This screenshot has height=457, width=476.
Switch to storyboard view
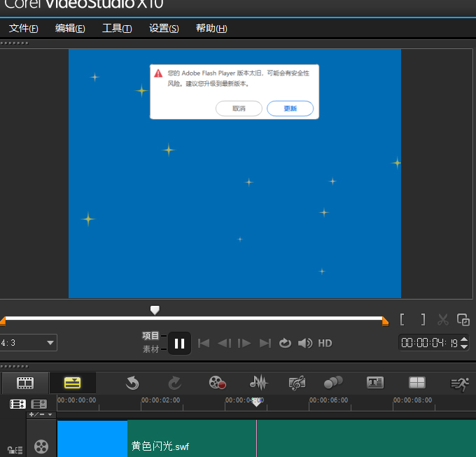coord(25,383)
